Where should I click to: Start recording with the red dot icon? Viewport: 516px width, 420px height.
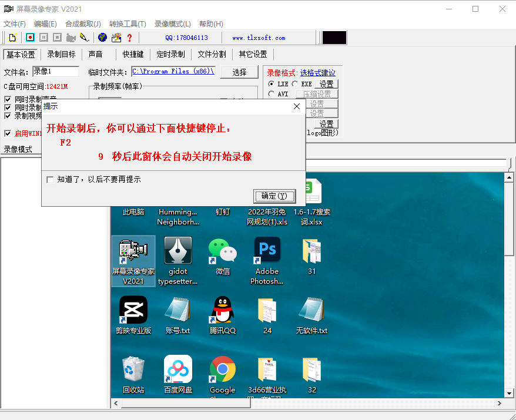tap(30, 38)
